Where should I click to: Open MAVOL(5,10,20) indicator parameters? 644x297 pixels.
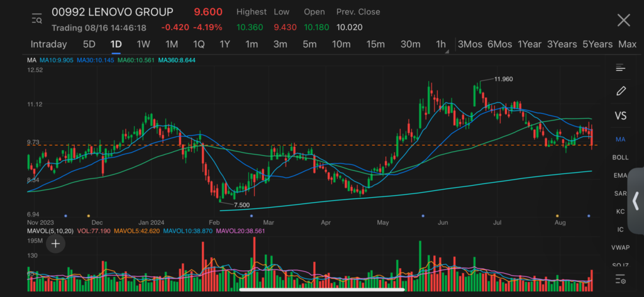pos(50,231)
